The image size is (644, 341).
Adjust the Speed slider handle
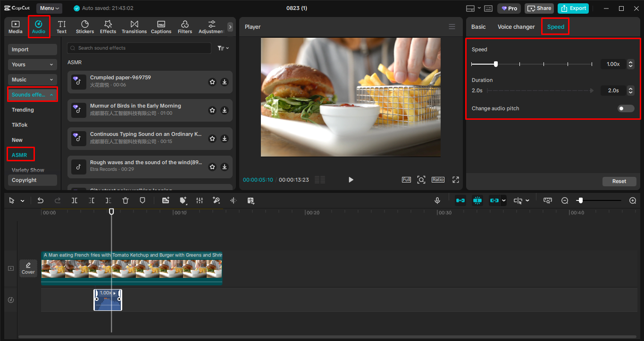pyautogui.click(x=496, y=64)
